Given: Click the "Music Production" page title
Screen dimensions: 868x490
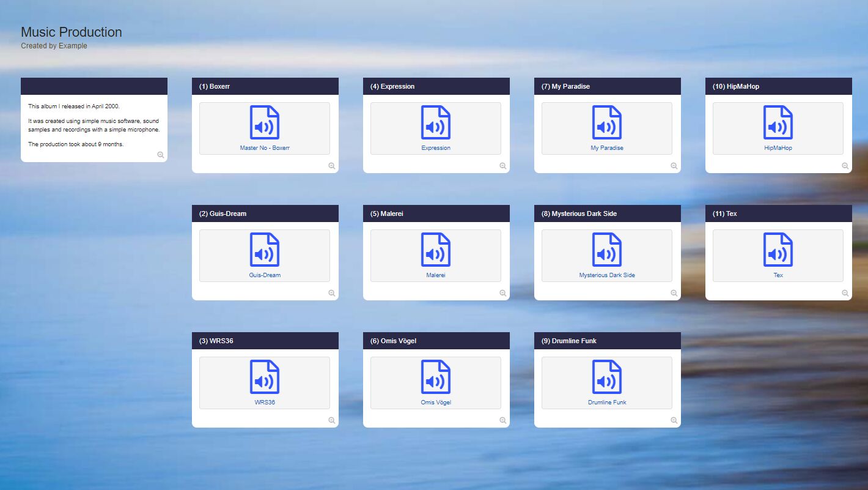Looking at the screenshot, I should pyautogui.click(x=72, y=32).
